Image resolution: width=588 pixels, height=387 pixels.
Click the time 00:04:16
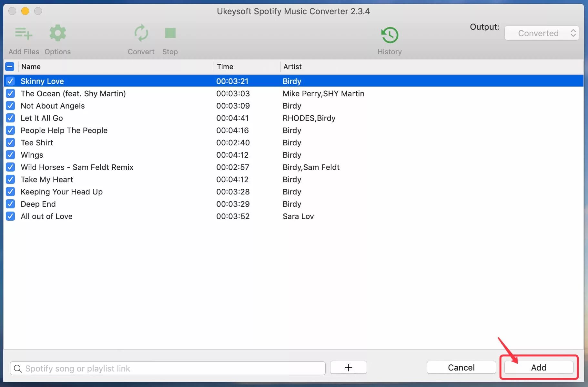point(232,130)
